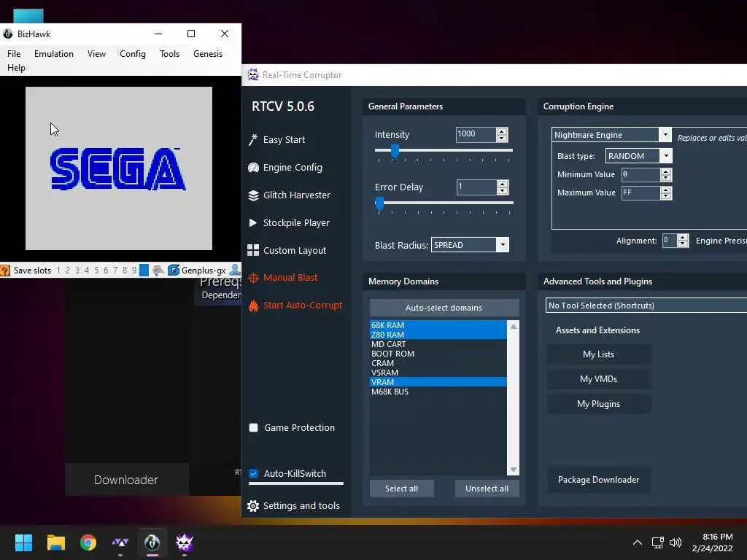
Task: Open Custom Layout grid icon
Action: 253,251
